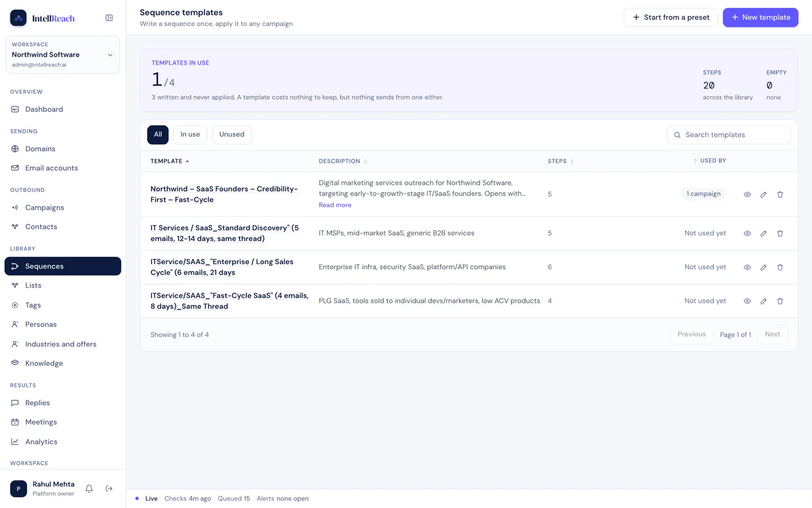812x508 pixels.
Task: Filter templates by Unused
Action: coord(232,135)
